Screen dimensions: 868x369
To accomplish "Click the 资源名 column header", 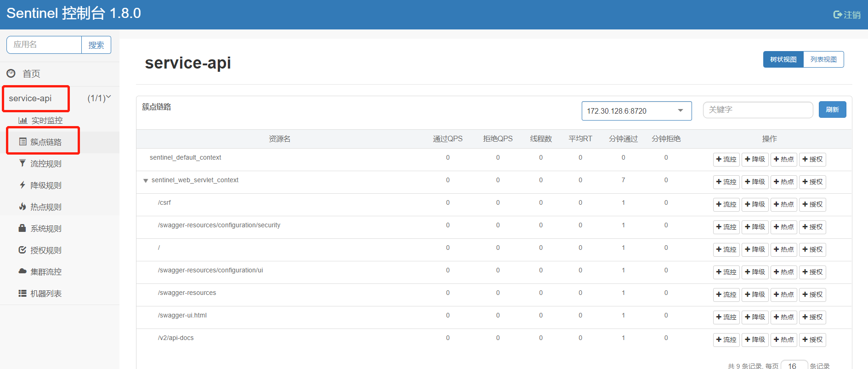I will 279,139.
